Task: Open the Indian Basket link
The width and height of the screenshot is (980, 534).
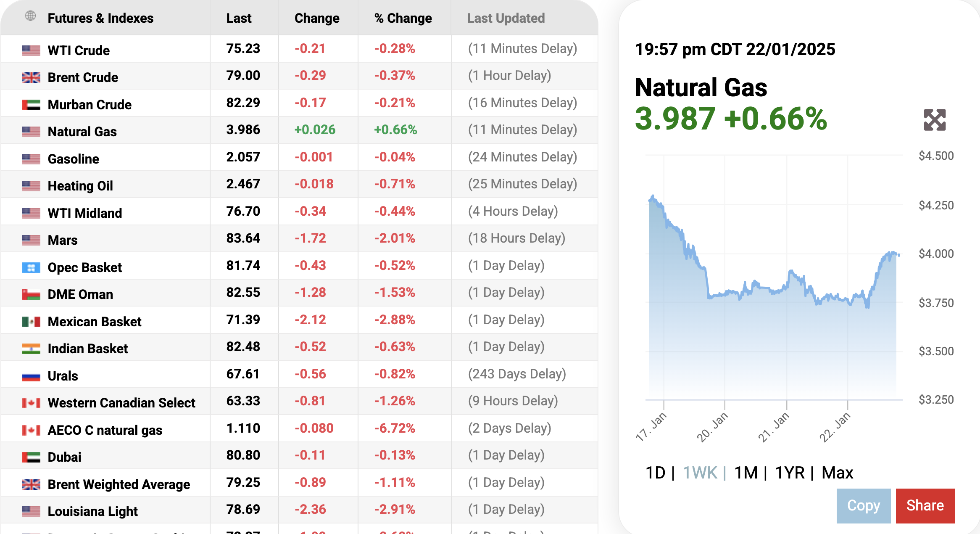Action: 88,349
